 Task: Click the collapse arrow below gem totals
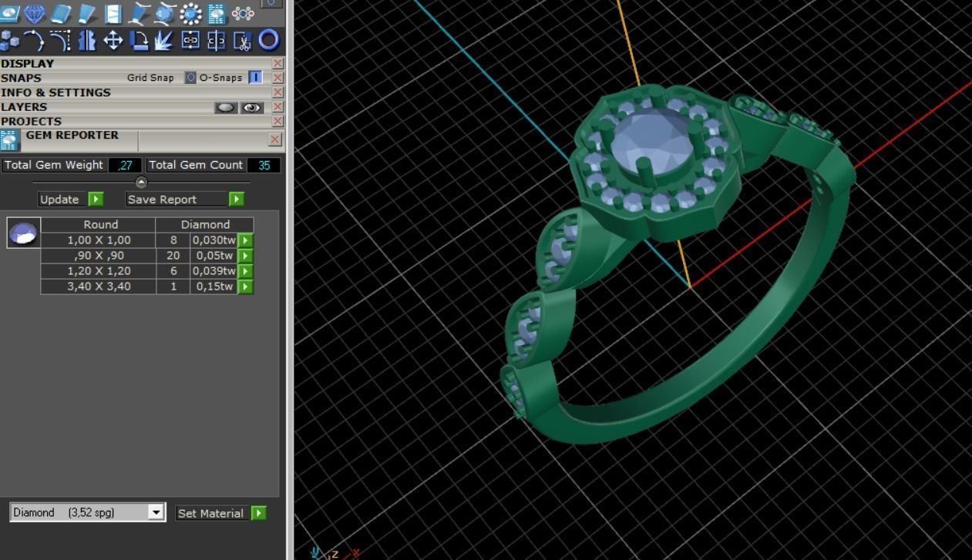(141, 183)
